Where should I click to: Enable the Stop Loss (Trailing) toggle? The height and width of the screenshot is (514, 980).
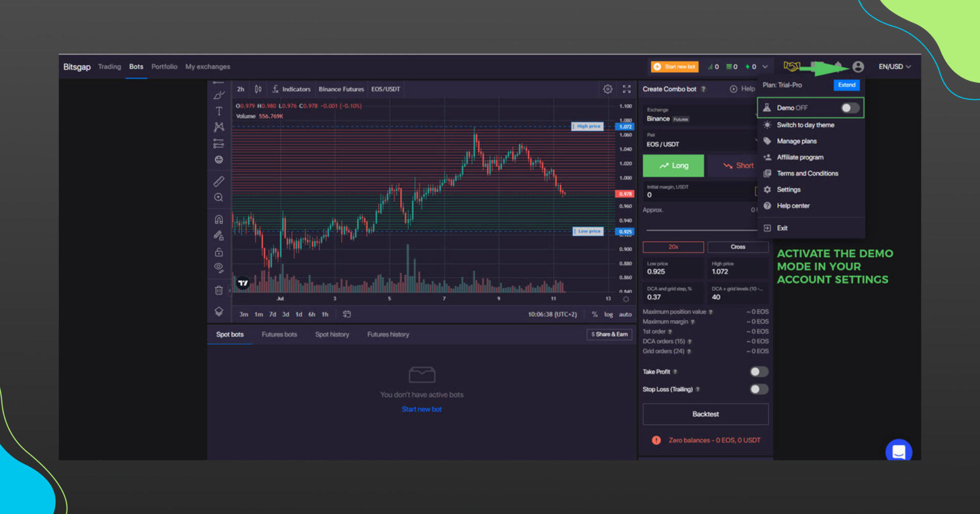[x=758, y=389]
